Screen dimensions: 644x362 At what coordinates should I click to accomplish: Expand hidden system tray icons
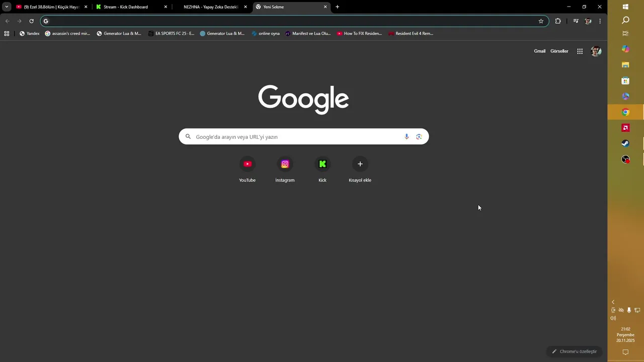pyautogui.click(x=613, y=302)
